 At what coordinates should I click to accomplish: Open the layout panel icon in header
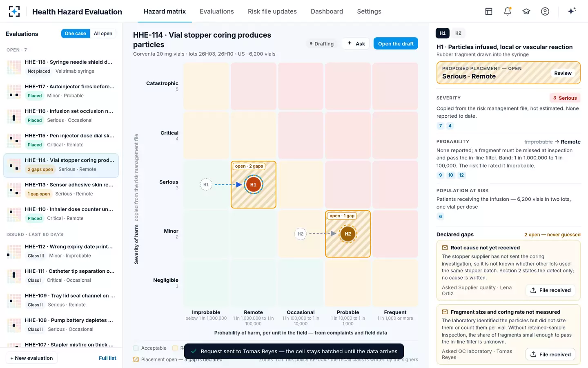[489, 11]
